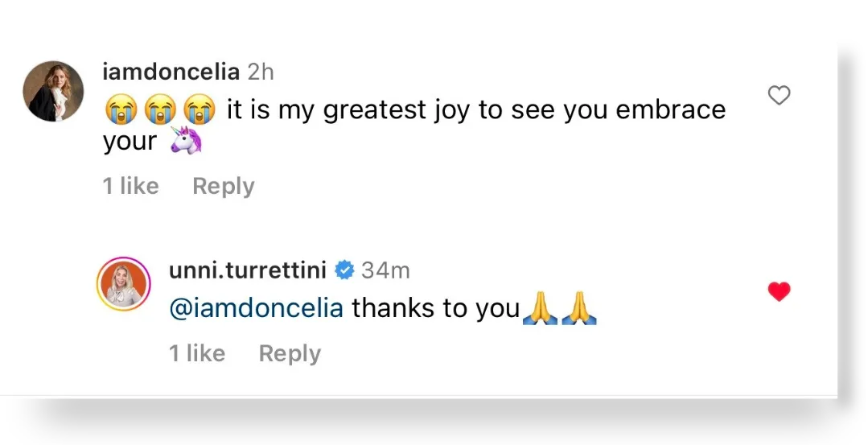Click the unni.turrettini username
The width and height of the screenshot is (868, 445).
click(x=248, y=270)
